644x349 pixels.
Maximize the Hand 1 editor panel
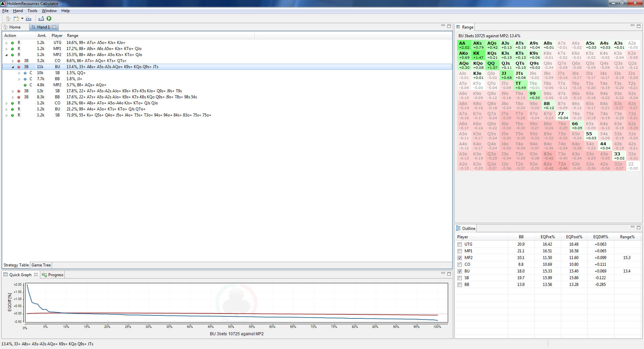449,26
